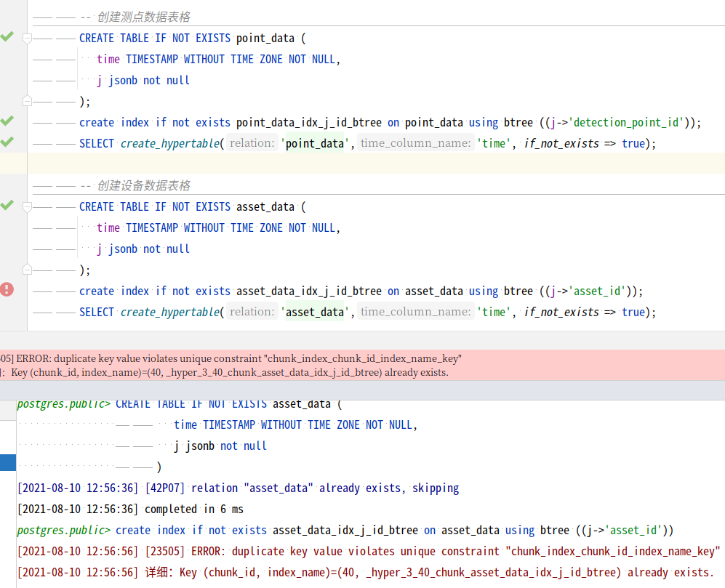
Task: Select the highlighted 'point_data' string literal
Action: click(313, 143)
